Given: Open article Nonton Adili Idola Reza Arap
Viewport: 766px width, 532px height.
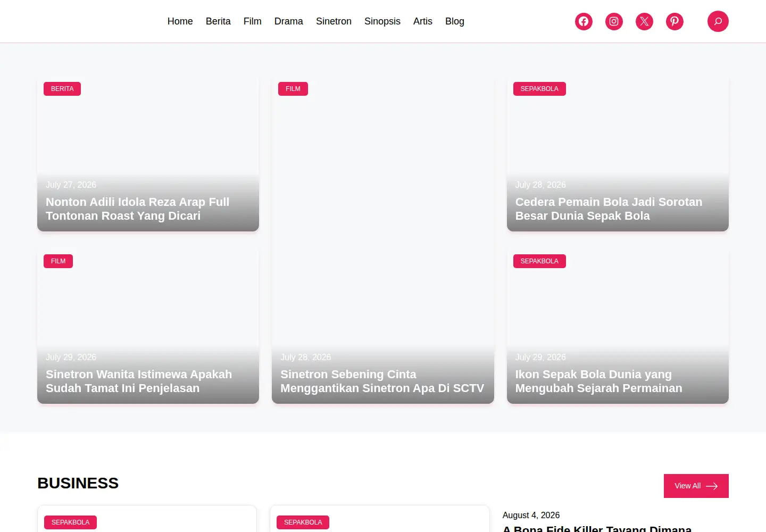Looking at the screenshot, I should pyautogui.click(x=137, y=209).
